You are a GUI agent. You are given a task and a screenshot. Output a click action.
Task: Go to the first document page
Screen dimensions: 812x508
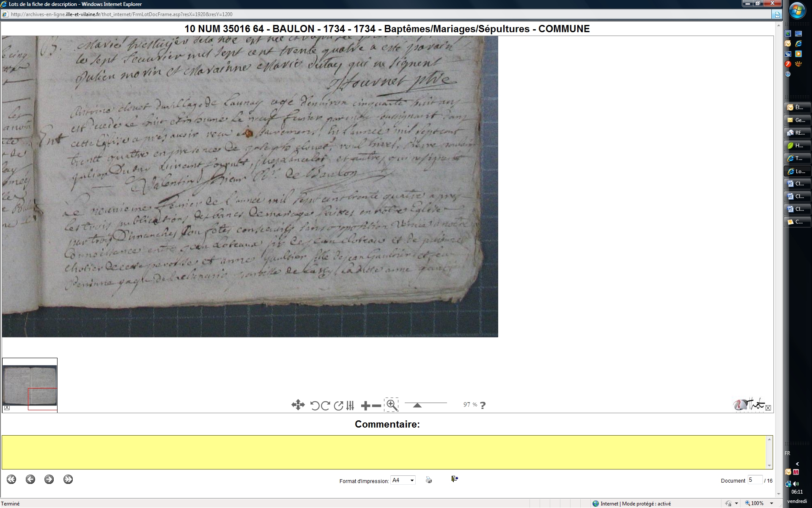pos(11,479)
